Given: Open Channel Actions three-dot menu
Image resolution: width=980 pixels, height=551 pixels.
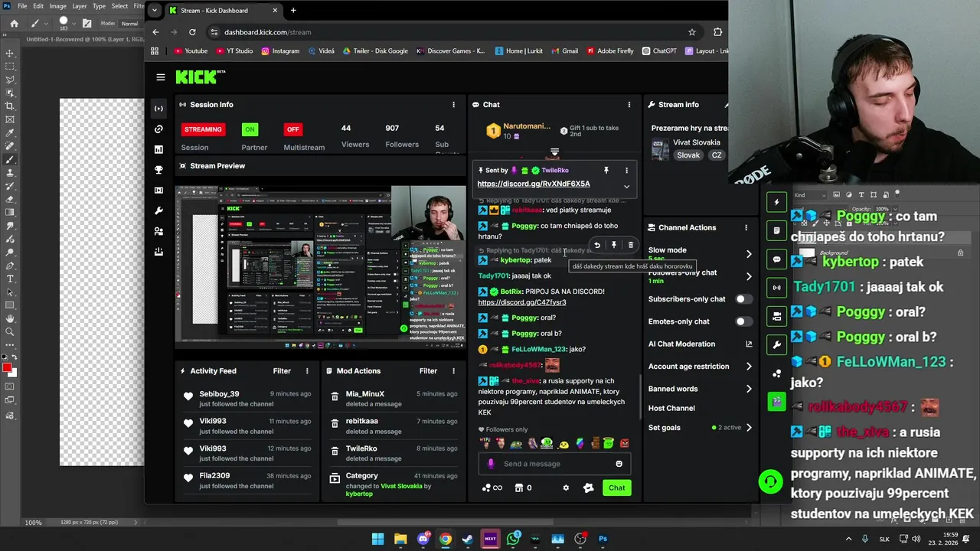Looking at the screenshot, I should 746,227.
